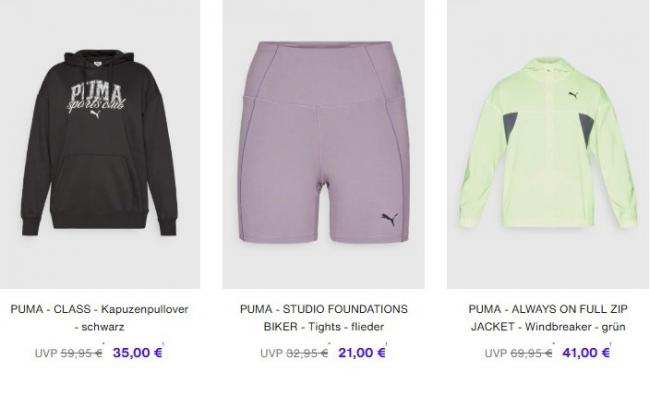Click the PUMA sports club print on the hoodie
This screenshot has width=650, height=408.
pyautogui.click(x=97, y=100)
